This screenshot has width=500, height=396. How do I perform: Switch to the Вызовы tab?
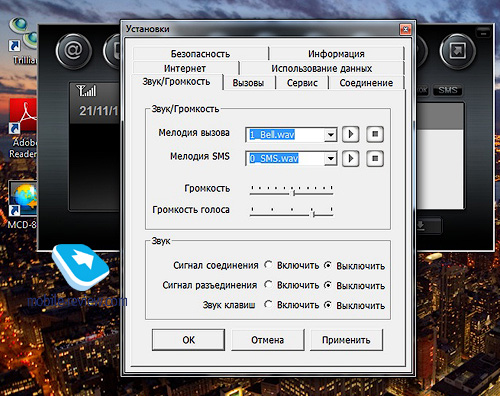tap(248, 83)
